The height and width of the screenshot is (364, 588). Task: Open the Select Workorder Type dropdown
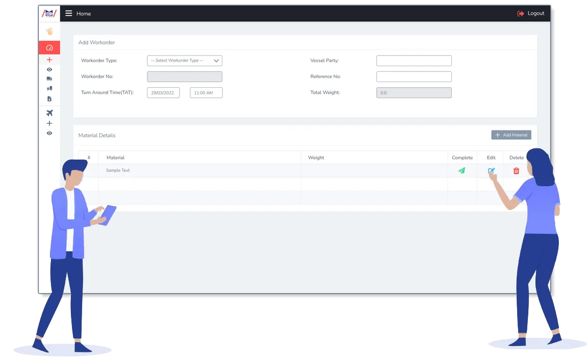(185, 61)
